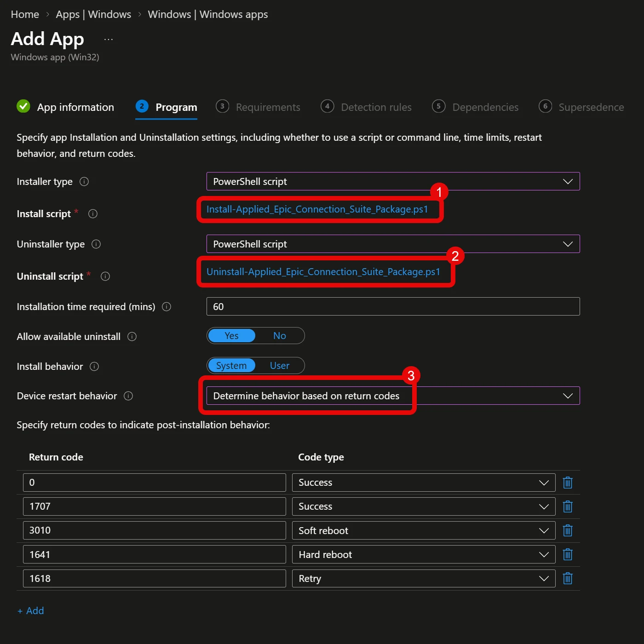Delete the return code 1707 row
Image resolution: width=644 pixels, height=644 pixels.
pos(568,506)
